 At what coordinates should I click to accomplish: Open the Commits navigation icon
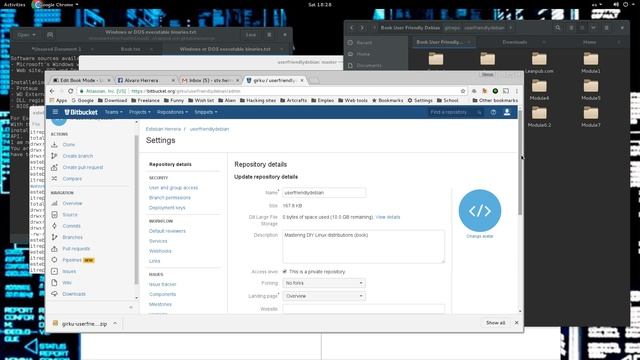pos(54,226)
